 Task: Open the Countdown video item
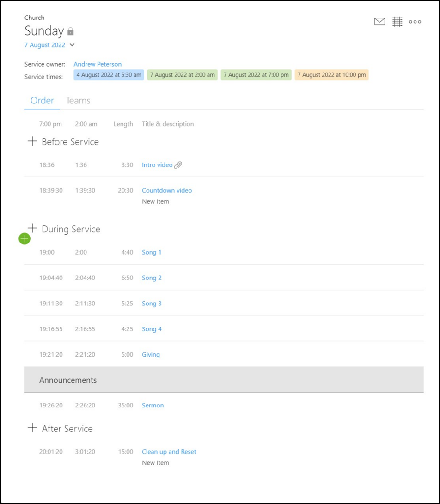tap(167, 190)
